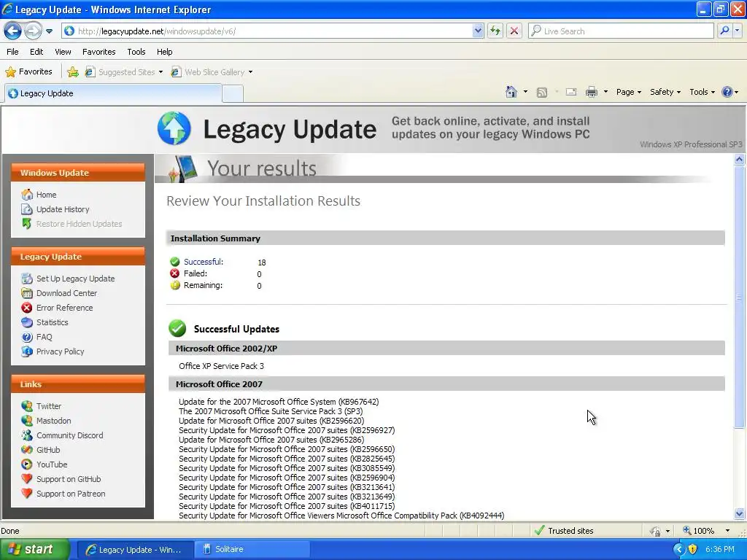Viewport: 747px width, 560px height.
Task: Open the command bar Tools dropdown
Action: [x=702, y=92]
